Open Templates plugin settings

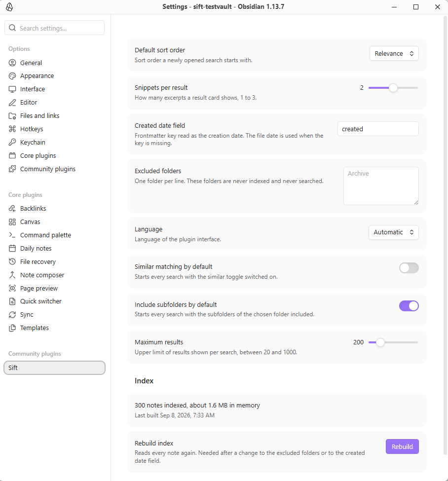55,328
